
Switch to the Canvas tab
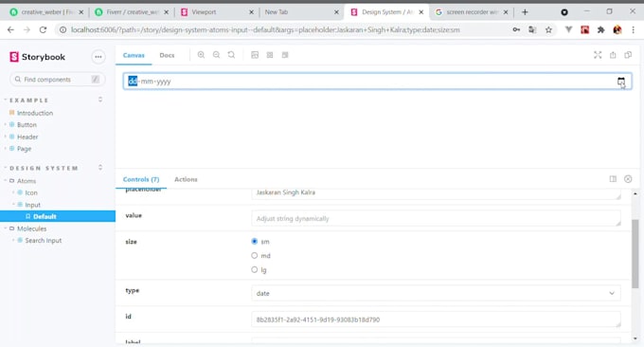tap(134, 55)
